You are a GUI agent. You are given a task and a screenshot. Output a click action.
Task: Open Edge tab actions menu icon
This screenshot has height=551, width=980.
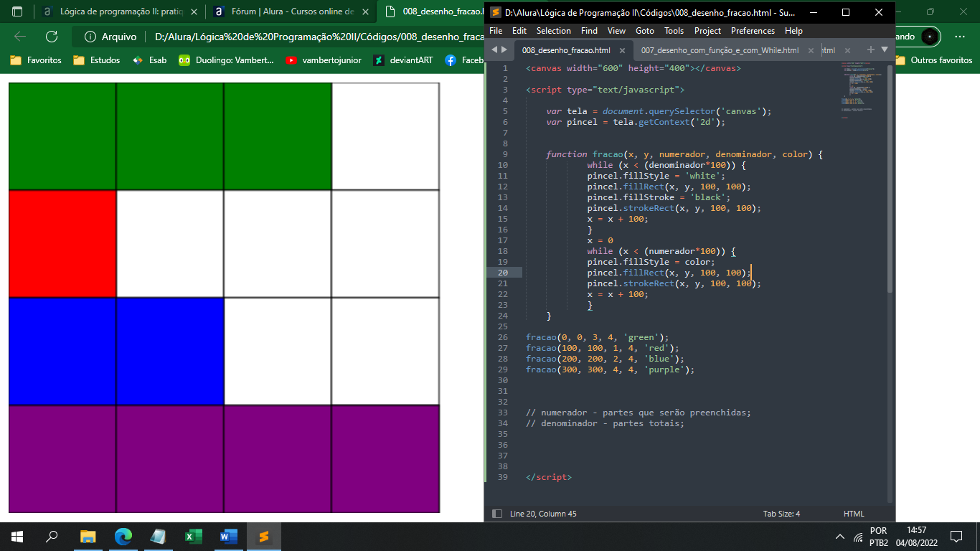pyautogui.click(x=17, y=11)
